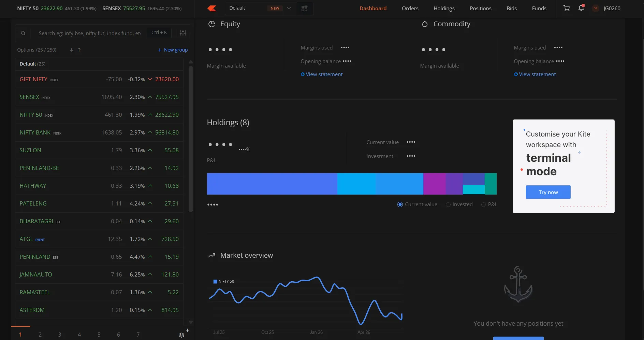Viewport: 644px width, 340px height.
Task: Select the RAMASTEEL watchlist row
Action: [99, 292]
